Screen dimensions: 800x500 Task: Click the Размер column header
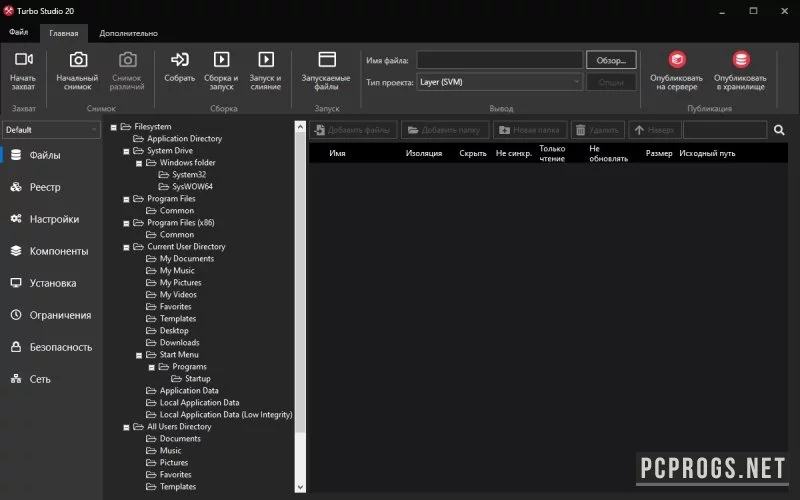click(x=659, y=153)
